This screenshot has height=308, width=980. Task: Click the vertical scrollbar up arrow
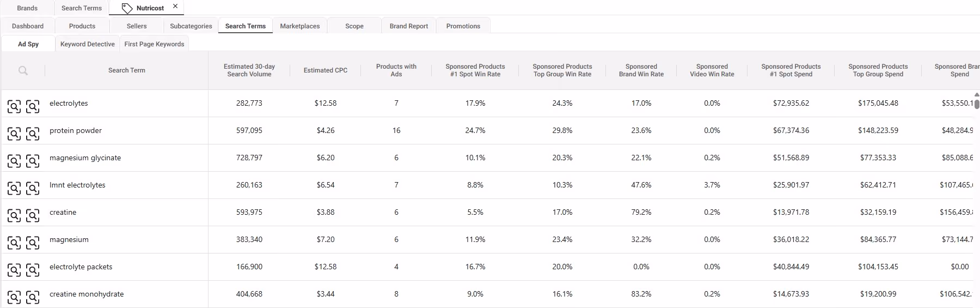977,94
